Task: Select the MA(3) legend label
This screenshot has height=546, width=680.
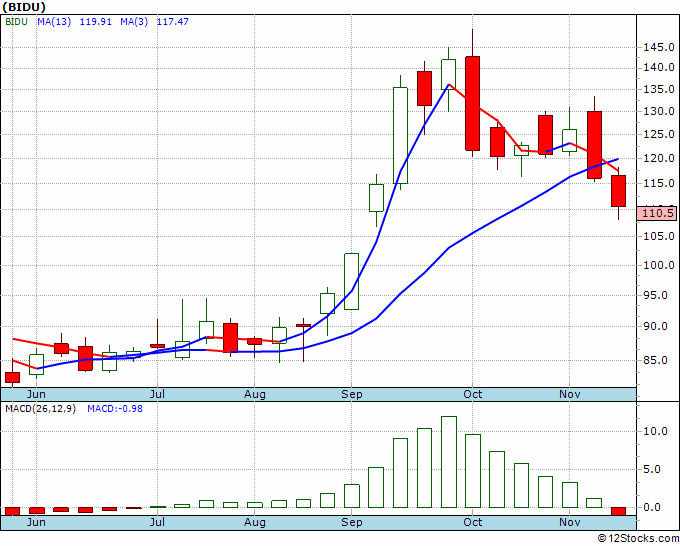Action: 134,22
